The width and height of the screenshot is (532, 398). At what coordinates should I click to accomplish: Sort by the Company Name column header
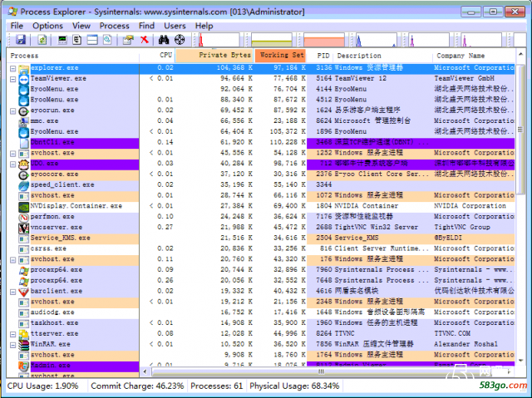point(474,56)
